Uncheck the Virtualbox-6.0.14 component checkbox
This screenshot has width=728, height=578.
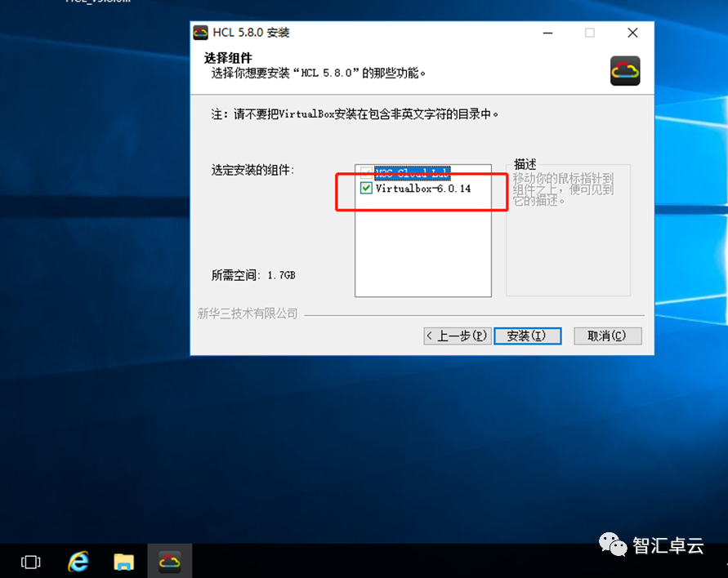[366, 188]
